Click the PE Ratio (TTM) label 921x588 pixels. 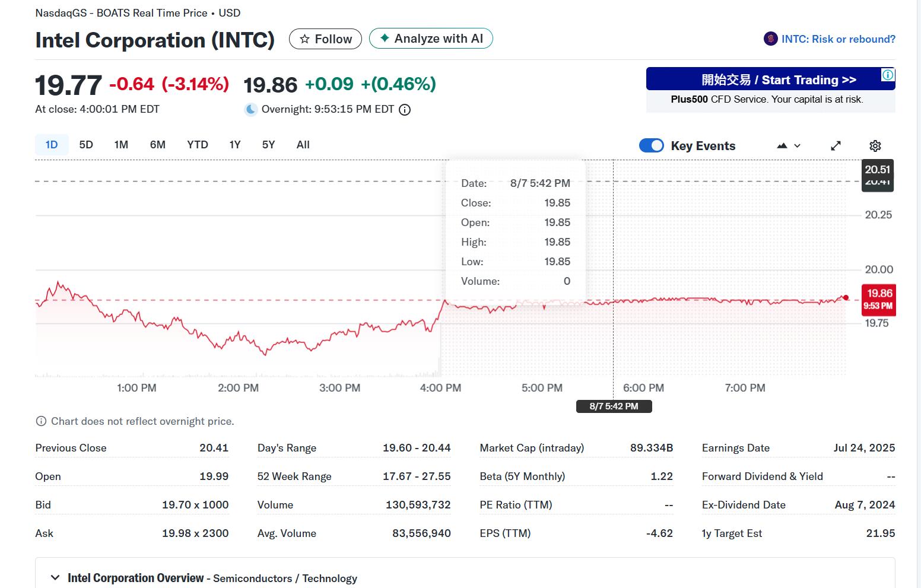click(516, 505)
